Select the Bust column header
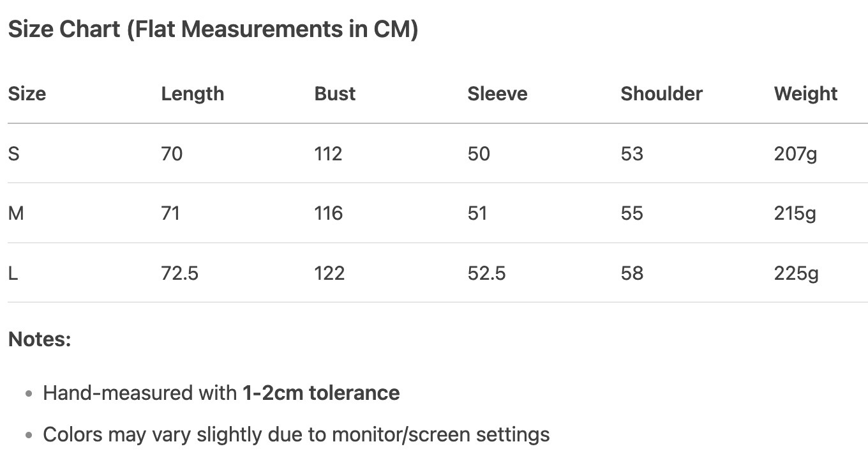The width and height of the screenshot is (868, 451). [334, 94]
